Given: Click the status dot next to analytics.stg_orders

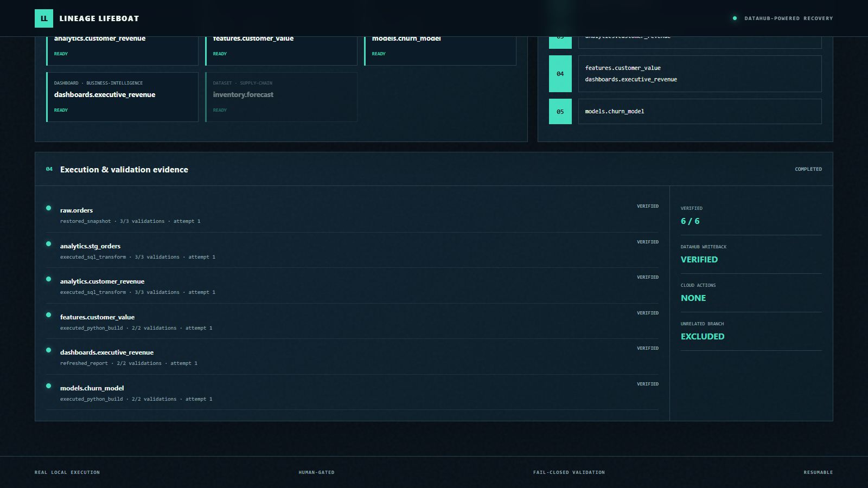Looking at the screenshot, I should (49, 244).
